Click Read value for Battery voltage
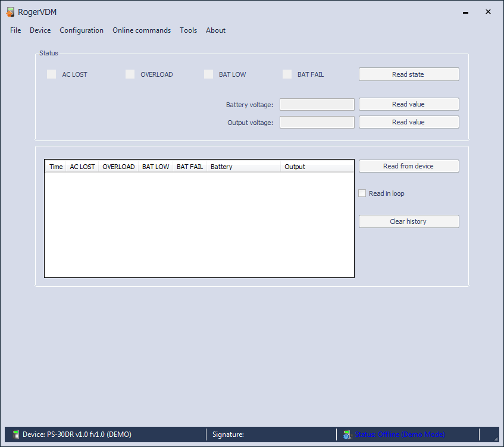The width and height of the screenshot is (504, 447). tap(408, 104)
